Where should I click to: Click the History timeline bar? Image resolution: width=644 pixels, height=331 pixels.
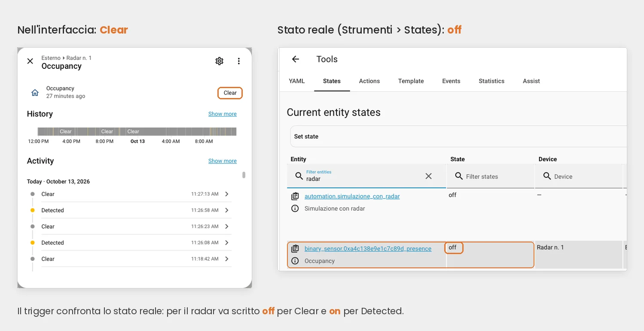tap(137, 132)
